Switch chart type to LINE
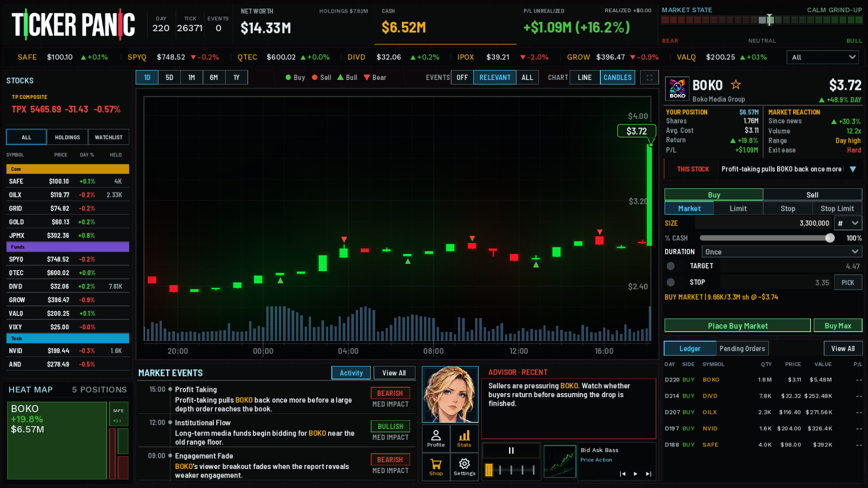The height and width of the screenshot is (488, 868). click(x=585, y=77)
